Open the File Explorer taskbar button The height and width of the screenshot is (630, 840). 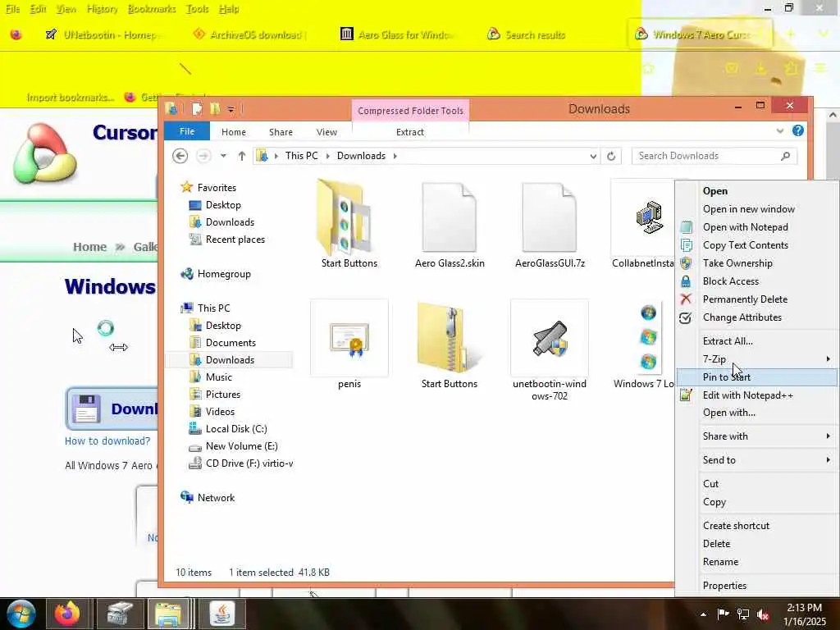coord(168,614)
